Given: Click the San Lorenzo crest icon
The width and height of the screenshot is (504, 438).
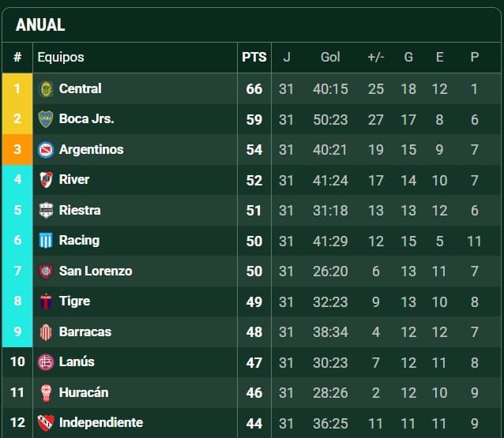Looking at the screenshot, I should [46, 271].
